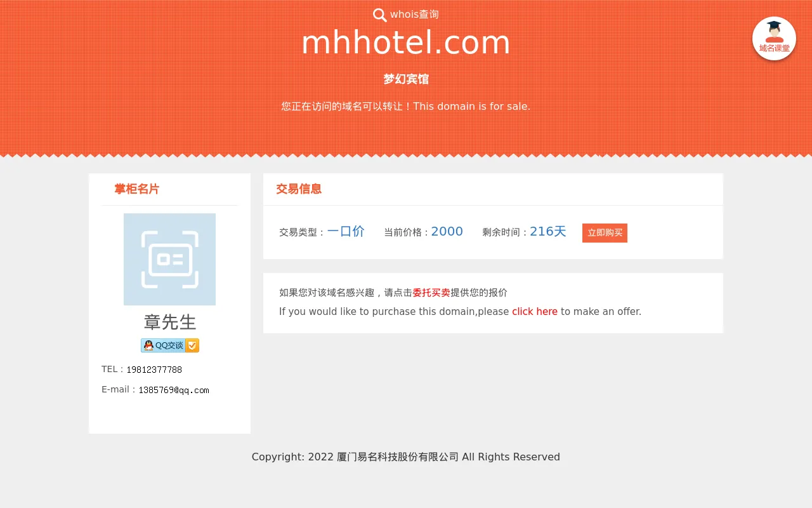Click the yellow checkmark beside QQ交谈
The image size is (812, 508).
coord(192,345)
